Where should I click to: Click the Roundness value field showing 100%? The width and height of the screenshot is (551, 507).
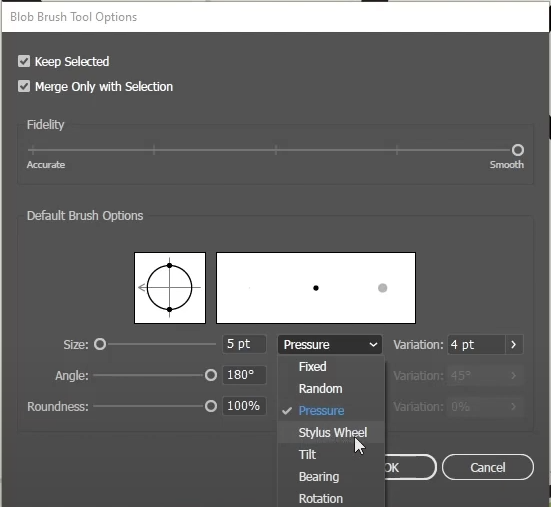click(244, 406)
